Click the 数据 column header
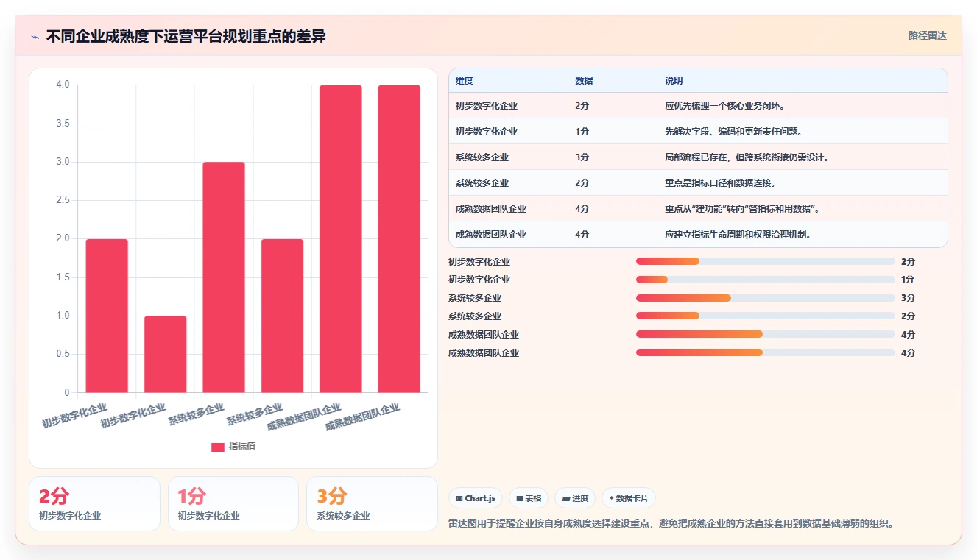Viewport: 977px width, 560px height. (x=584, y=80)
